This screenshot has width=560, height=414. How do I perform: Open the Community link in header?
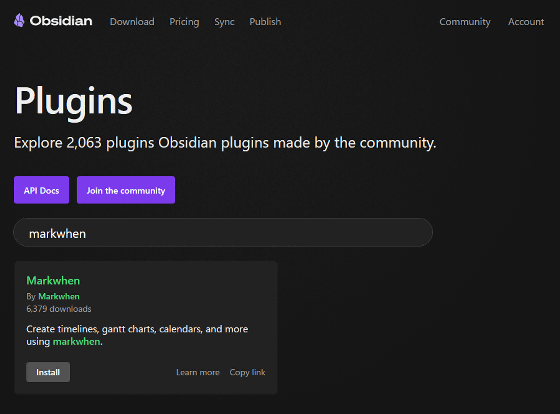[465, 22]
